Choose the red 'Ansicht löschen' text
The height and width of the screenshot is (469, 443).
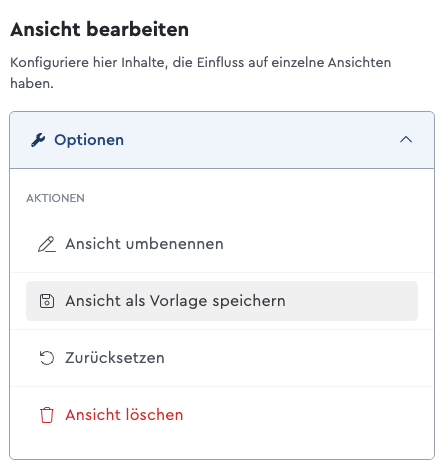(124, 415)
